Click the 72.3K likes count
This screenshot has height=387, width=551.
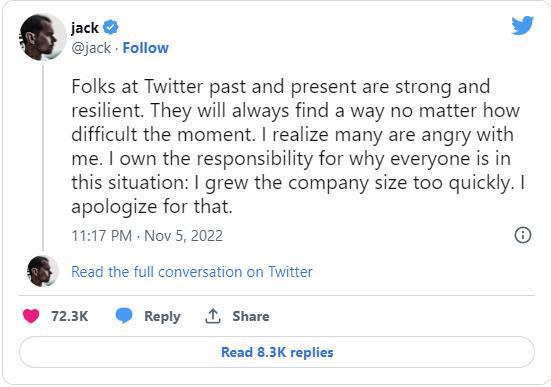[70, 316]
